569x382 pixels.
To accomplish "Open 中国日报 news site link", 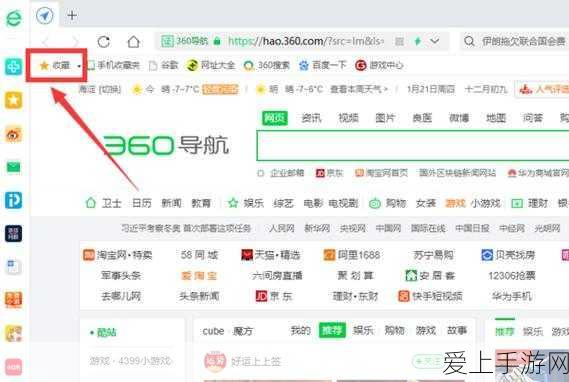I will [x=472, y=228].
